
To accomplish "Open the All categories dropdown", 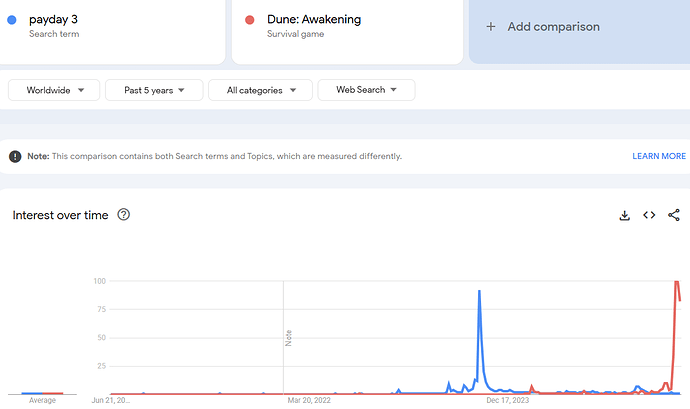I will (x=261, y=90).
